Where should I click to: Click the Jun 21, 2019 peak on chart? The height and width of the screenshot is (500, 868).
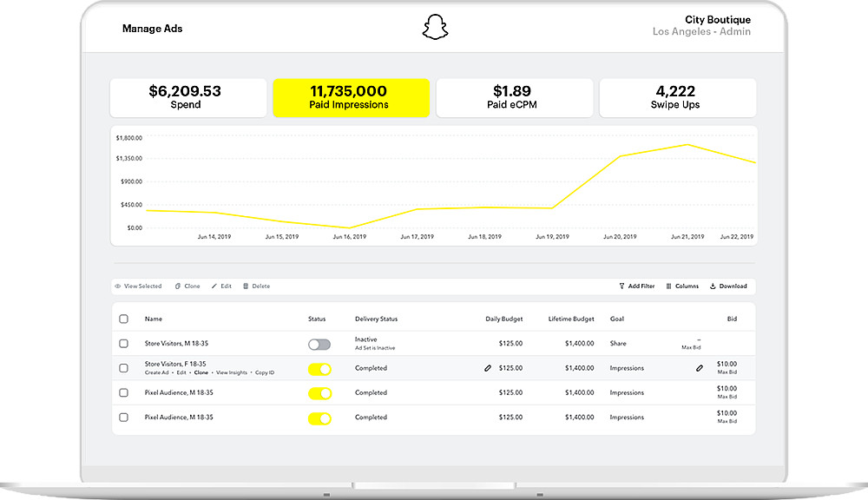687,144
